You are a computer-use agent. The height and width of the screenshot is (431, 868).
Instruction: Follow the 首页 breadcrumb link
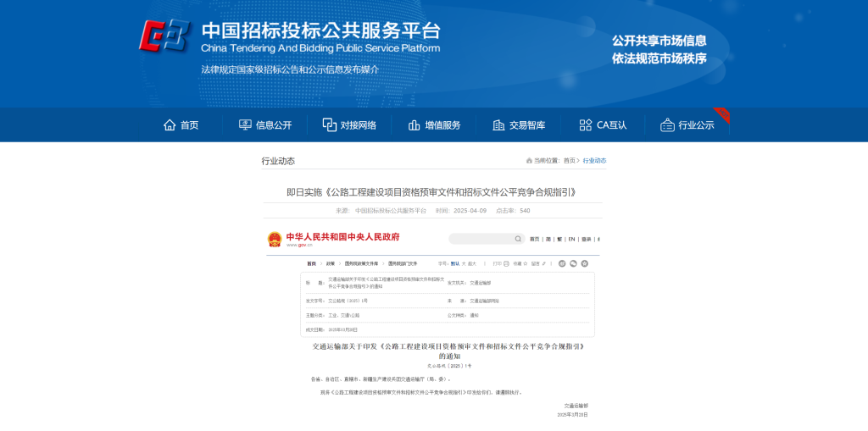tap(570, 161)
